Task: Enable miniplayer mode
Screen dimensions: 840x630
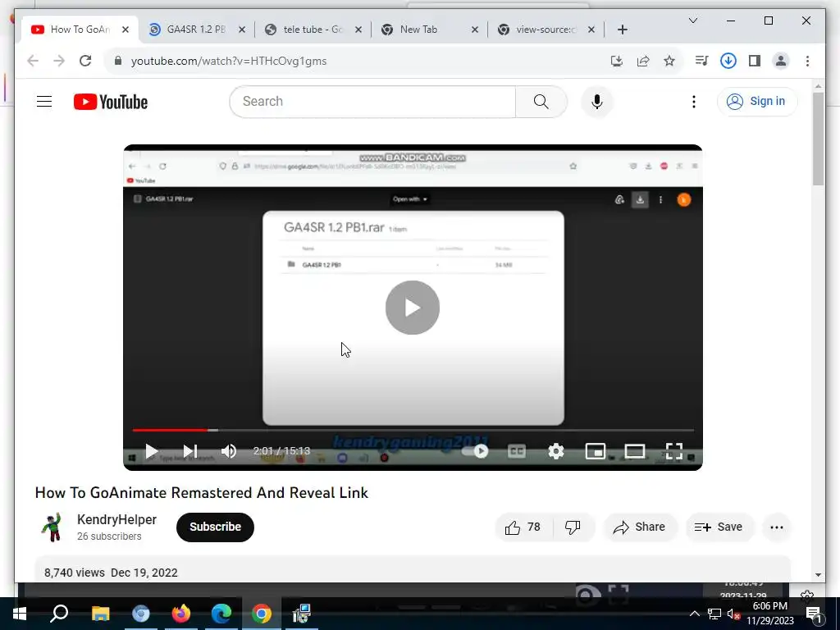Action: tap(596, 451)
